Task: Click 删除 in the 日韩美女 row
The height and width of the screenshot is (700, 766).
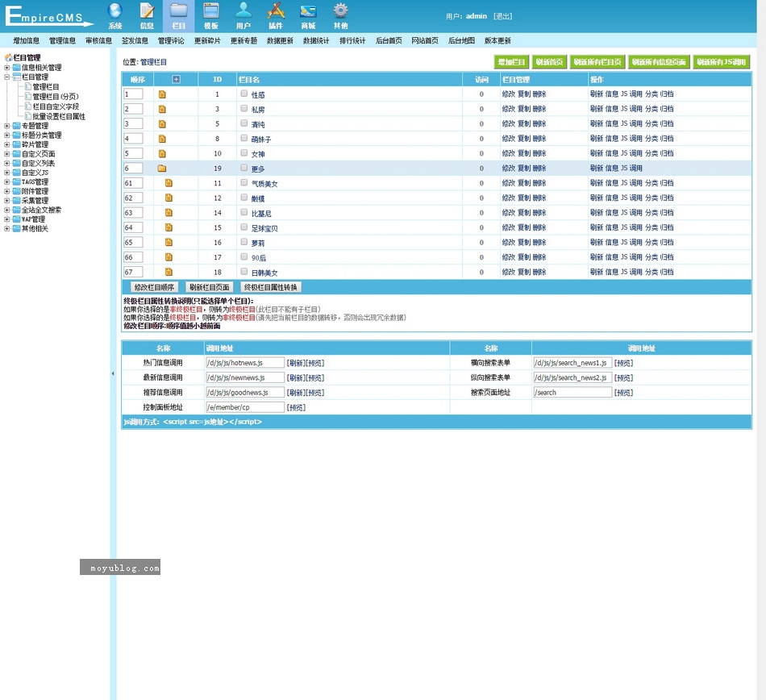Action: [539, 272]
